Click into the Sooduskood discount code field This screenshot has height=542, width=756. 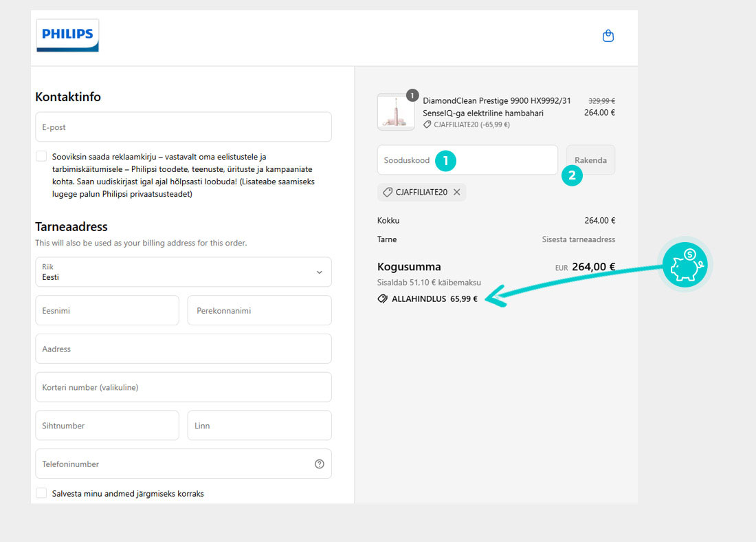(405, 160)
